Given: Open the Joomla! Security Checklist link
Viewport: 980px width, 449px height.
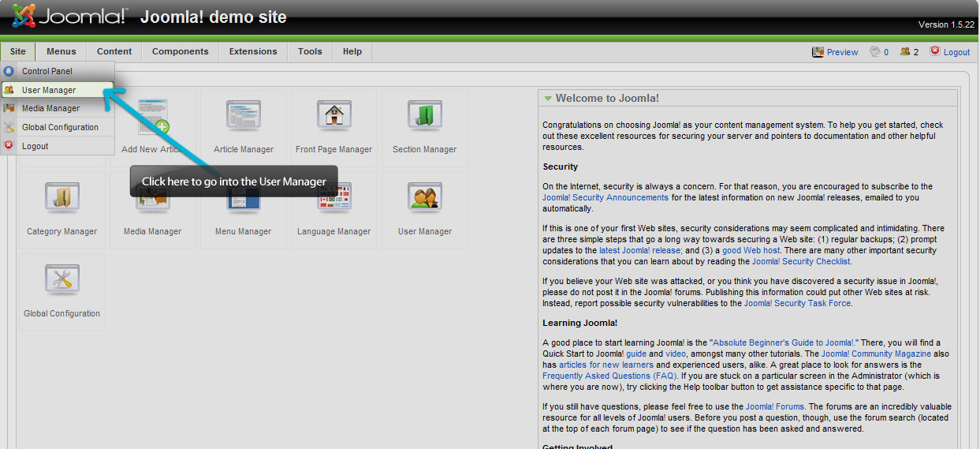Looking at the screenshot, I should coord(801,261).
